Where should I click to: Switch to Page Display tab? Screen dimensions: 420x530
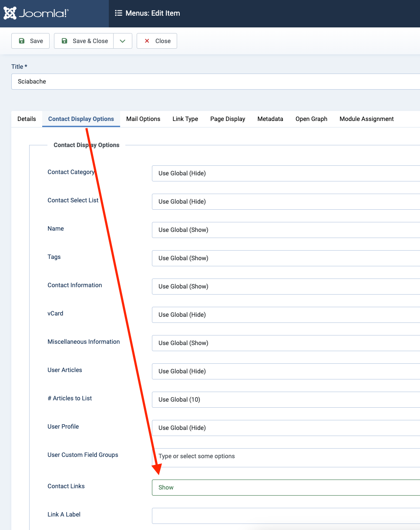228,119
